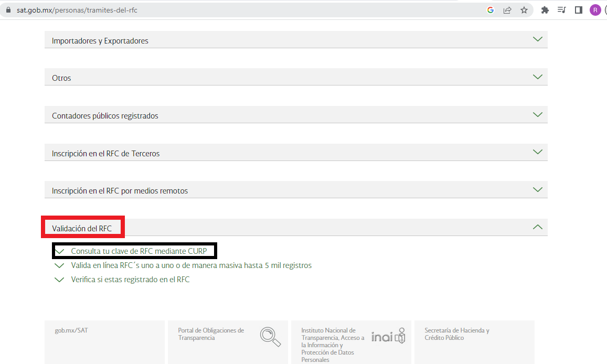Open Valida en línea RFC's de manera masiva

(191, 265)
